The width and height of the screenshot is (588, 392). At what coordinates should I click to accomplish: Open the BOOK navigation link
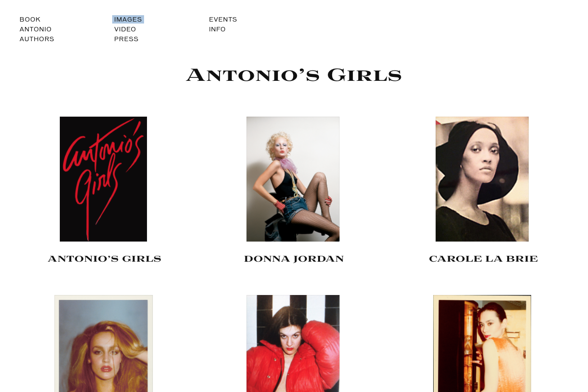tap(30, 20)
